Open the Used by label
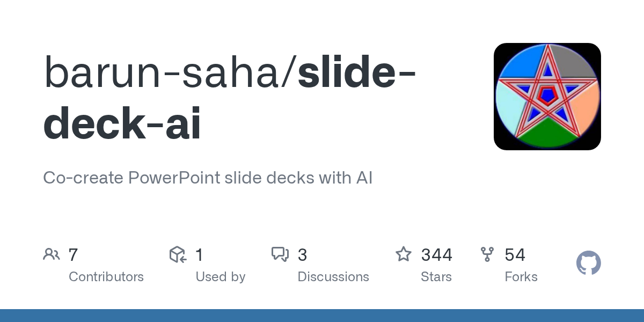Image resolution: width=644 pixels, height=322 pixels. pos(220,277)
